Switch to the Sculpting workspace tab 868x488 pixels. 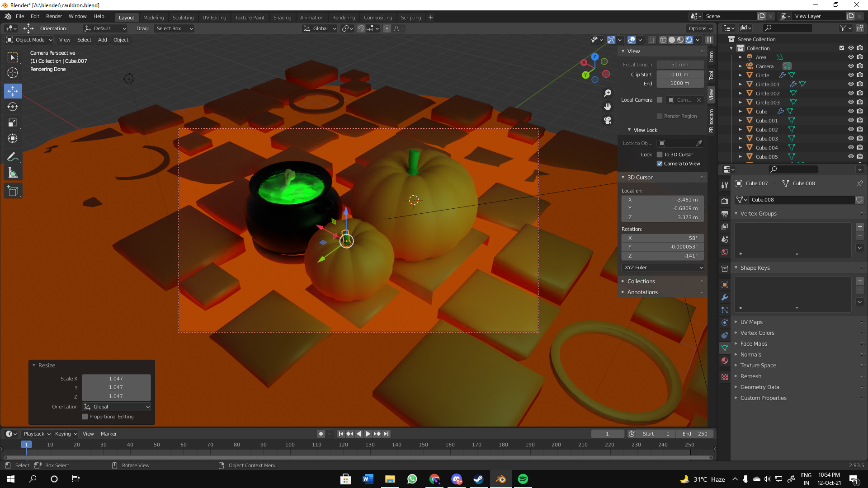(183, 18)
